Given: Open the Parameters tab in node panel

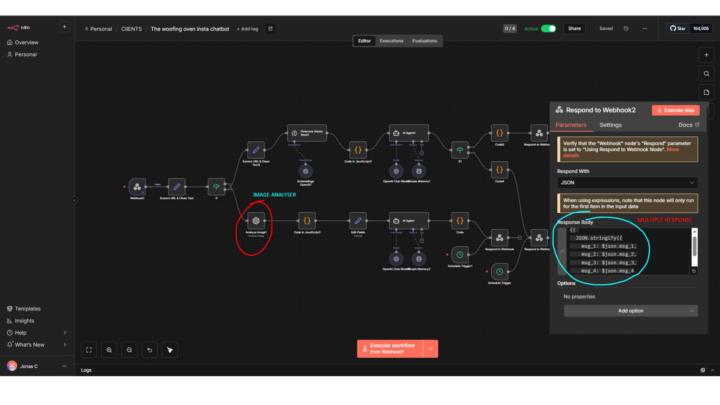Looking at the screenshot, I should (571, 125).
